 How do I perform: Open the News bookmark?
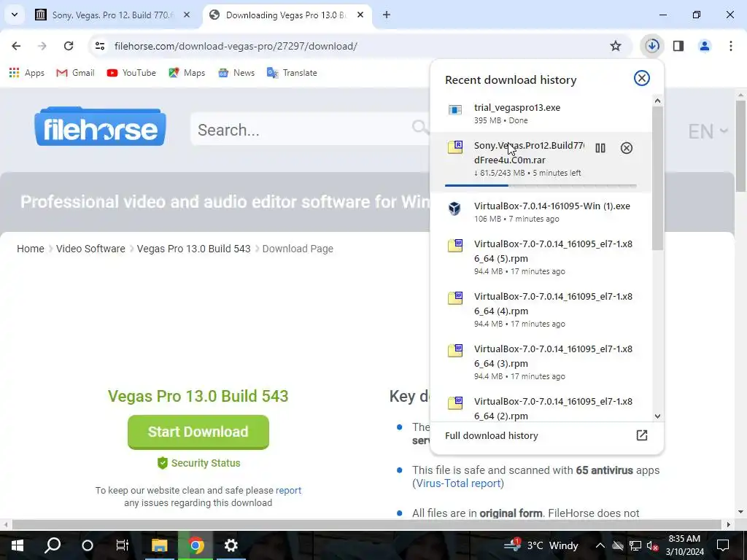[236, 73]
